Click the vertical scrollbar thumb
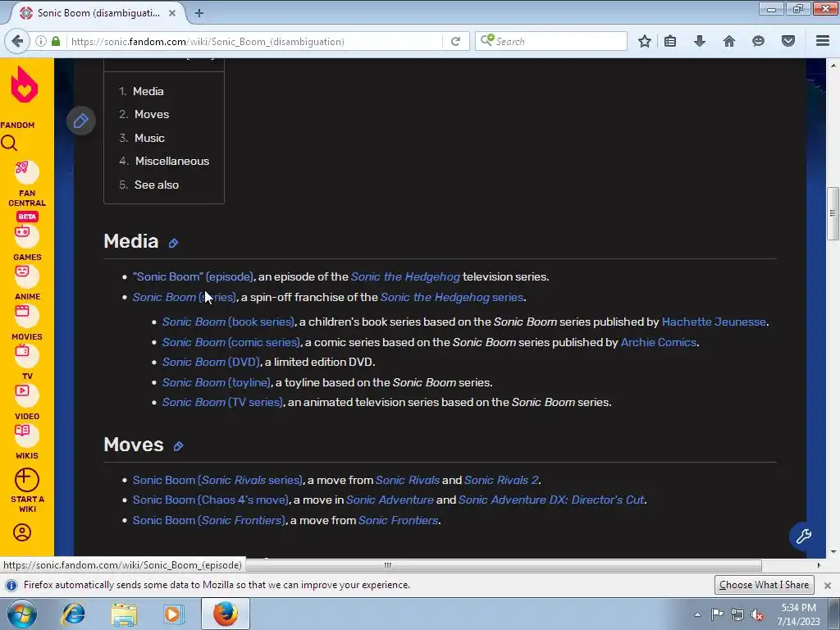 [833, 213]
